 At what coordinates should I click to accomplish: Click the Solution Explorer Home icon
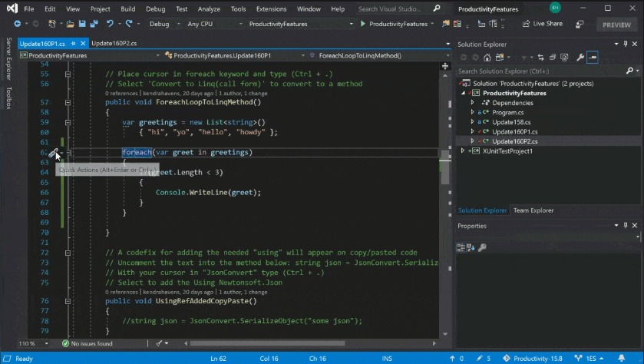coord(487,57)
